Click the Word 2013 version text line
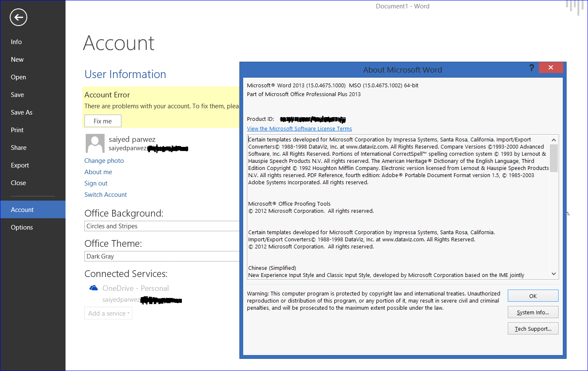Screen dimensions: 588x371 pos(333,86)
